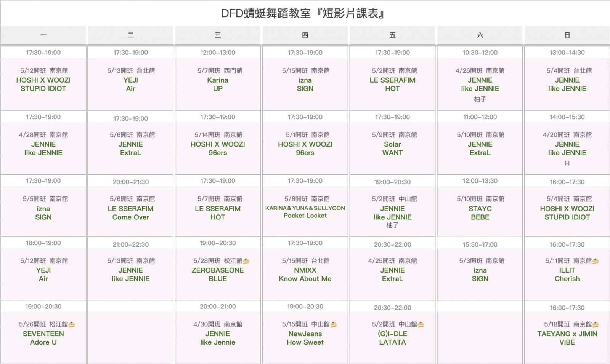Viewport: 610px width, 364px height.
Task: Click the cake emoji beside 5/18開班 南京館
Action: (x=596, y=325)
